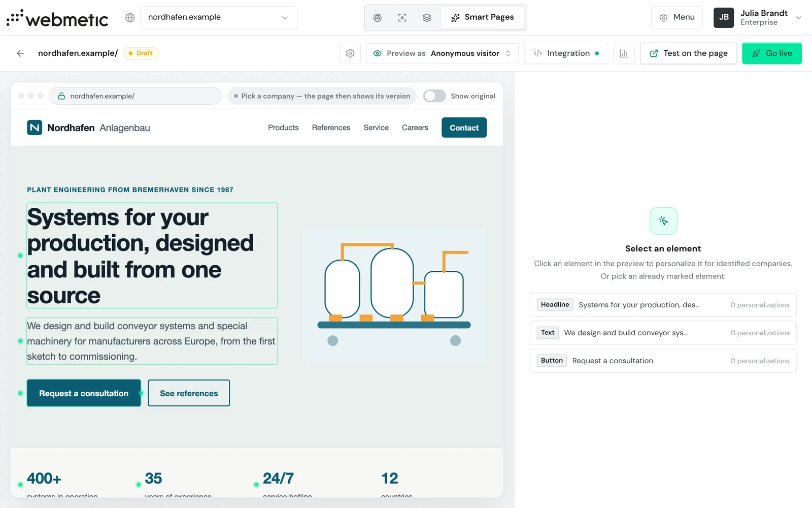Viewport: 812px width, 508px height.
Task: Open the Careers nav item
Action: pyautogui.click(x=415, y=128)
